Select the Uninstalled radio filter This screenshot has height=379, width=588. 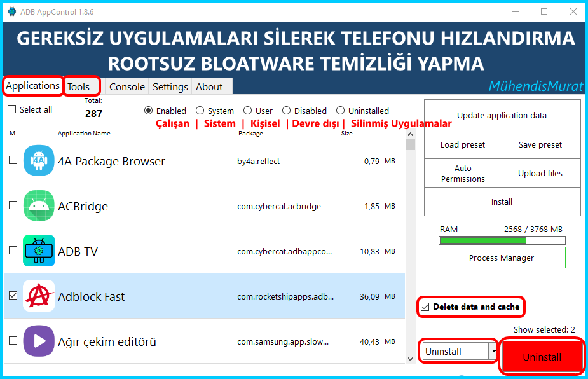coord(341,111)
